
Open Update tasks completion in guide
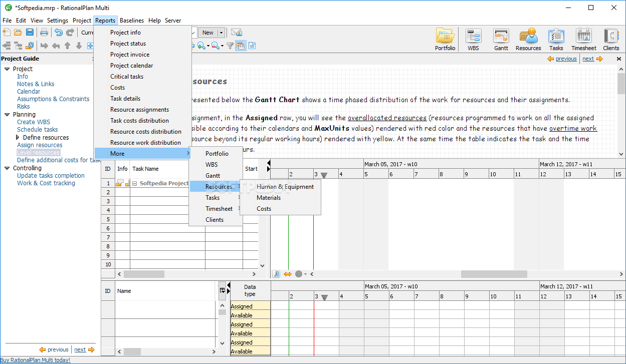click(x=51, y=176)
